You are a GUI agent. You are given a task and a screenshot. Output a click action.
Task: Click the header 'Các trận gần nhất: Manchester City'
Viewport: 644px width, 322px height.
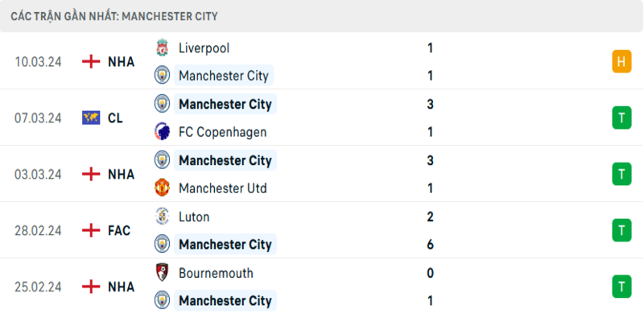(x=114, y=16)
